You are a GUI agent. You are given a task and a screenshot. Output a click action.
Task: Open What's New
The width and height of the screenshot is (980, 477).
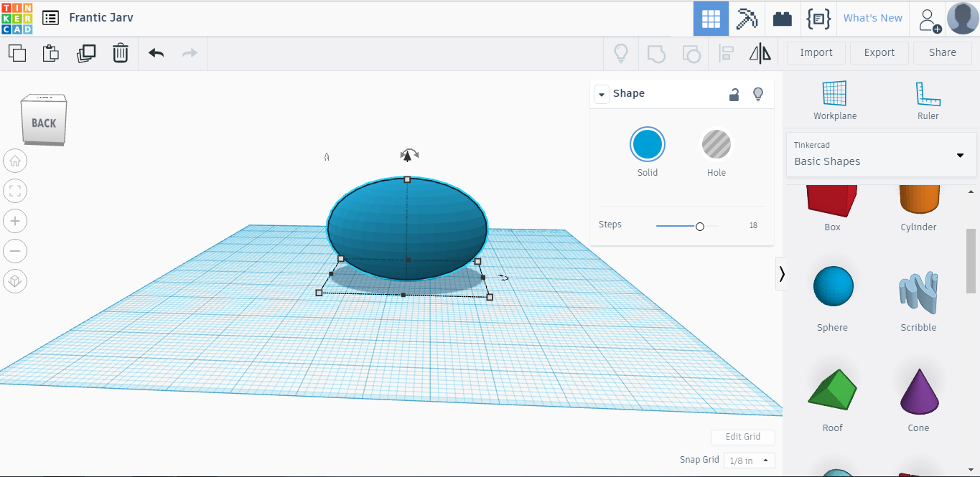pos(873,18)
